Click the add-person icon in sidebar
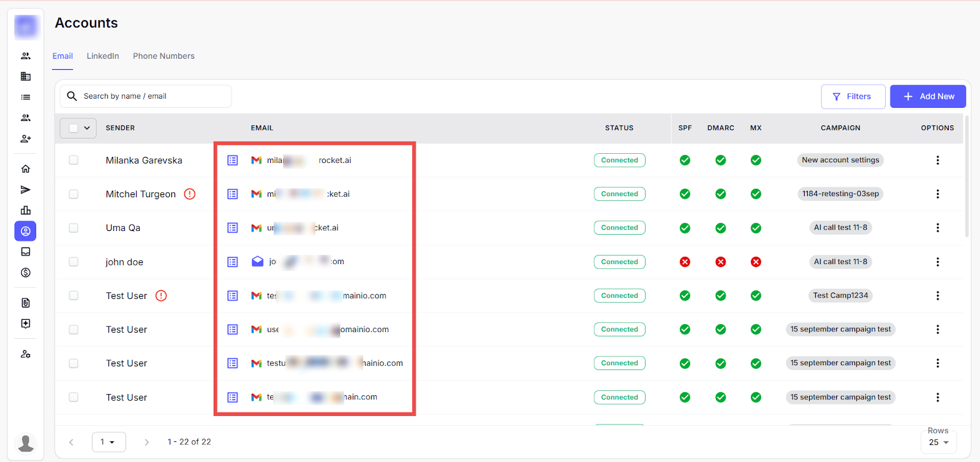Viewport: 980px width, 462px height. (x=26, y=138)
